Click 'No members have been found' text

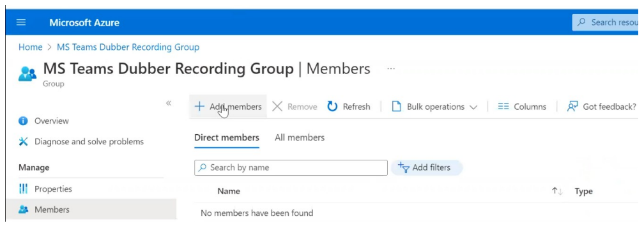(257, 213)
